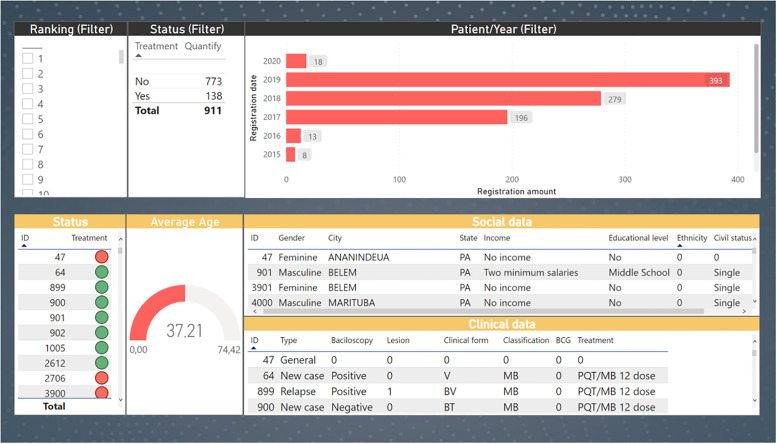
Task: Click the green status circle for ID 1005
Action: [x=101, y=347]
